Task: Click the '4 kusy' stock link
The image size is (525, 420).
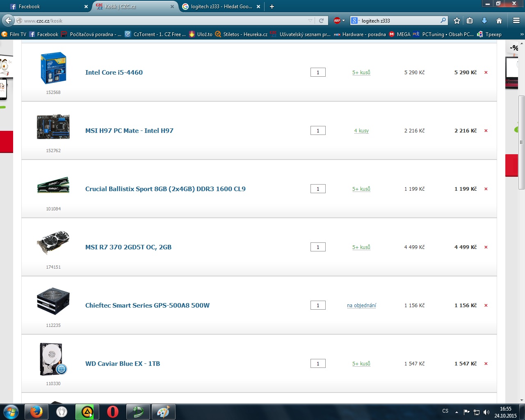Action: (x=361, y=131)
